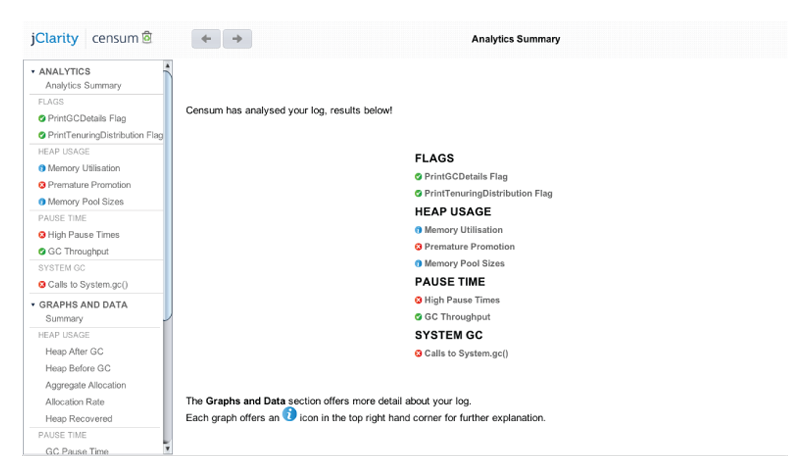This screenshot has height=461, width=810.
Task: Click the back navigation arrow button
Action: click(x=206, y=39)
